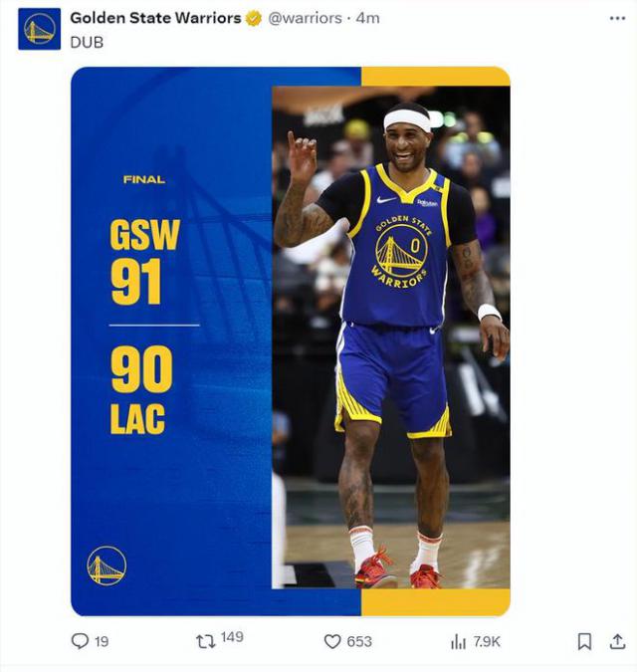Click the gold verified badge

[254, 19]
